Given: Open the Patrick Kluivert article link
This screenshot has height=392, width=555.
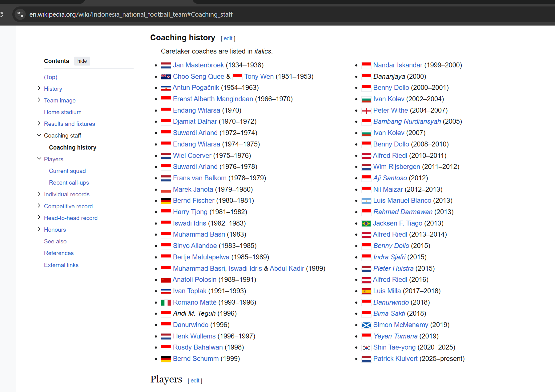Looking at the screenshot, I should coord(395,359).
